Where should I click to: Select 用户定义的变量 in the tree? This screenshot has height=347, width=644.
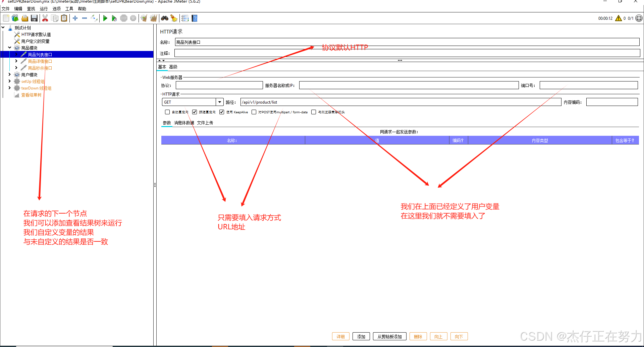coord(35,41)
